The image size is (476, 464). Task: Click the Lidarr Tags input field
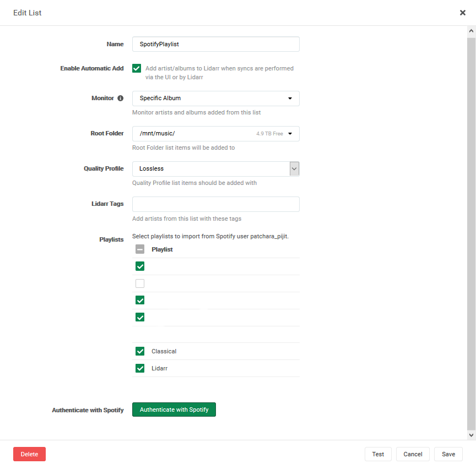[x=216, y=204]
